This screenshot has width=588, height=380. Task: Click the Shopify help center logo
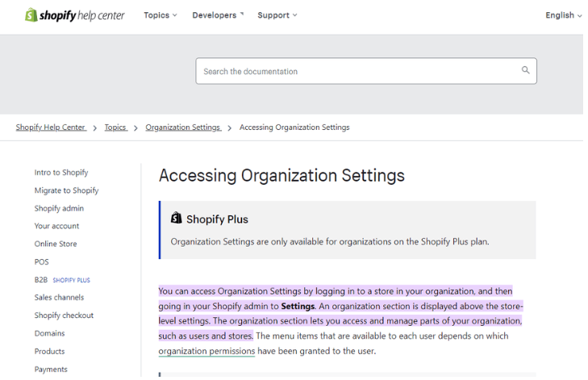point(74,15)
